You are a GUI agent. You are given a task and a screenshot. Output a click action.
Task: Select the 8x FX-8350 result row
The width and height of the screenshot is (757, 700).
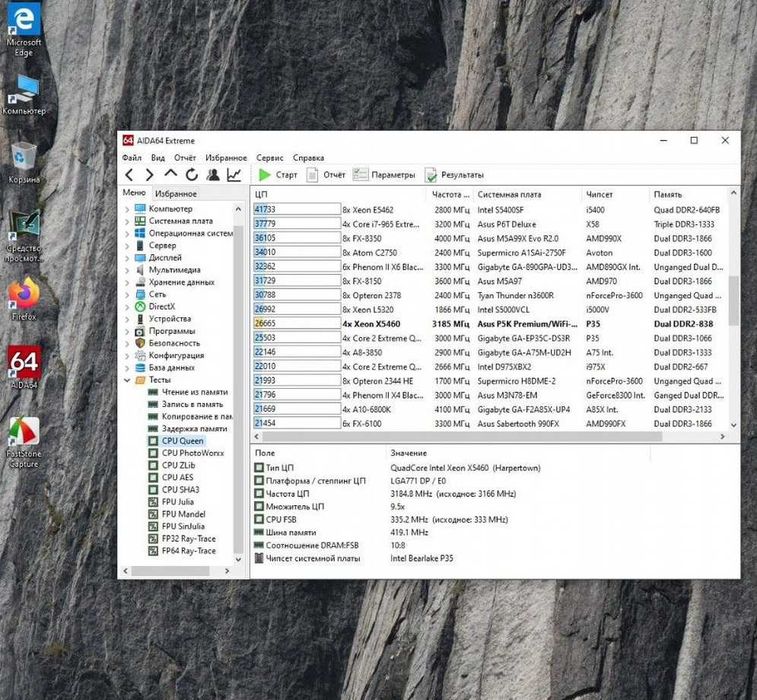tap(489, 238)
